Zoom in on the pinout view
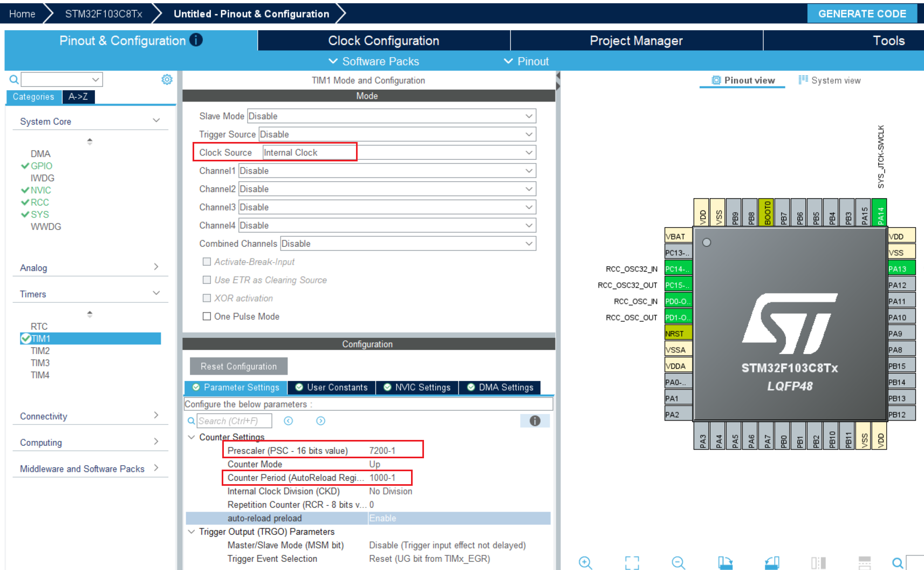The height and width of the screenshot is (570, 924). 585,562
